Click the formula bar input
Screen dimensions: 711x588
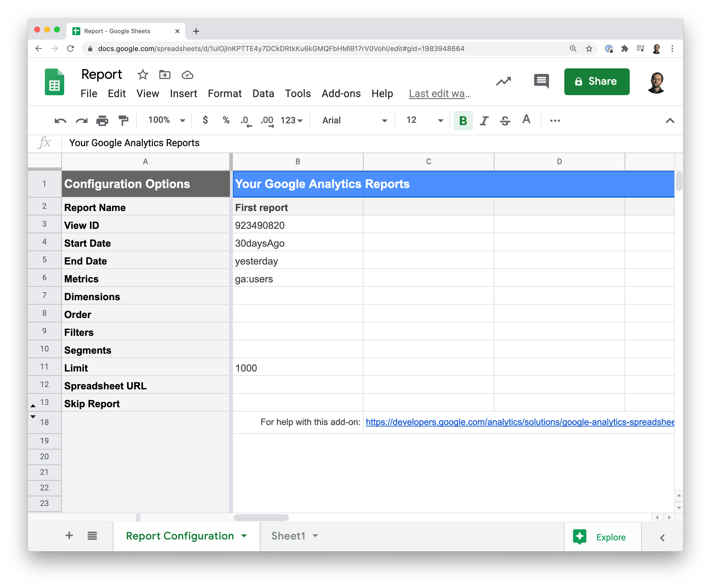point(372,143)
